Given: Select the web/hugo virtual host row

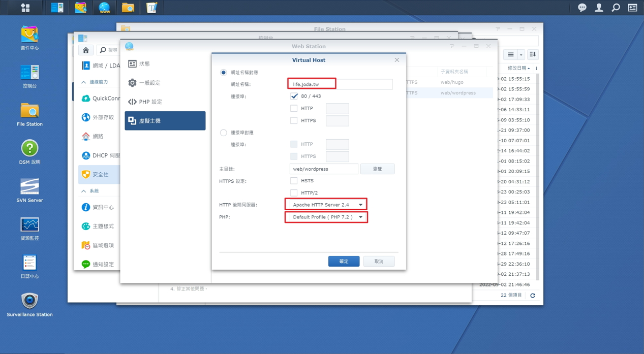Looking at the screenshot, I should coord(449,82).
